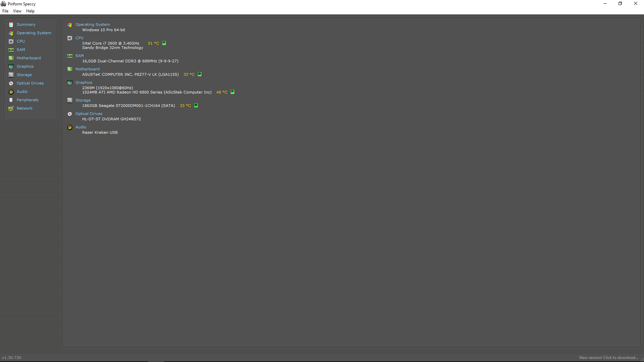Click the motherboard 33 °C temperature reading
This screenshot has width=644, height=362.
pos(189,74)
